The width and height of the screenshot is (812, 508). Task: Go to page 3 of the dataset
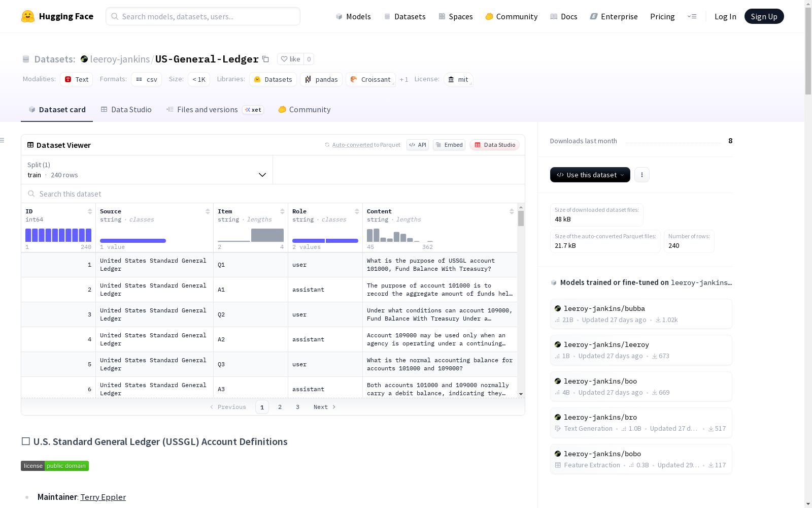tap(297, 407)
